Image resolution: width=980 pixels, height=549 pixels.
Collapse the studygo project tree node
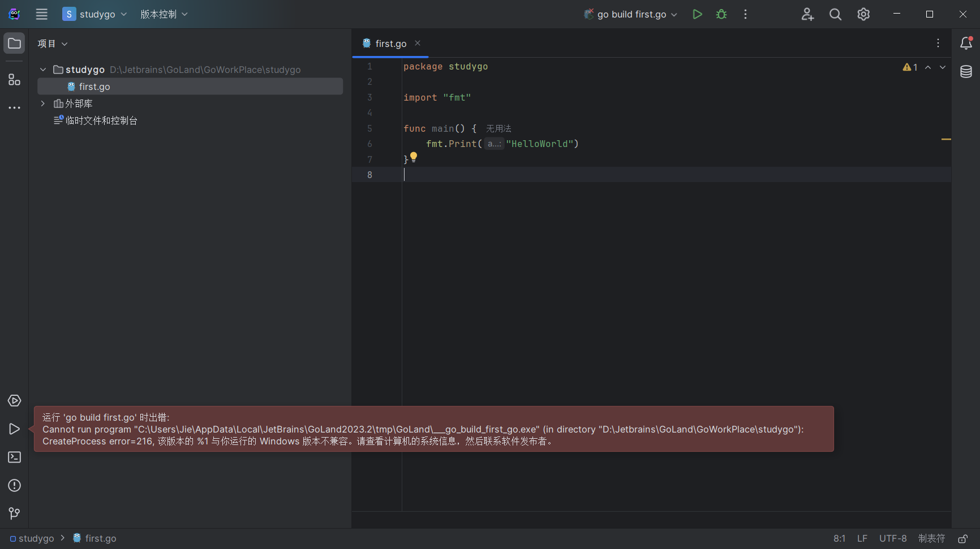tap(43, 69)
